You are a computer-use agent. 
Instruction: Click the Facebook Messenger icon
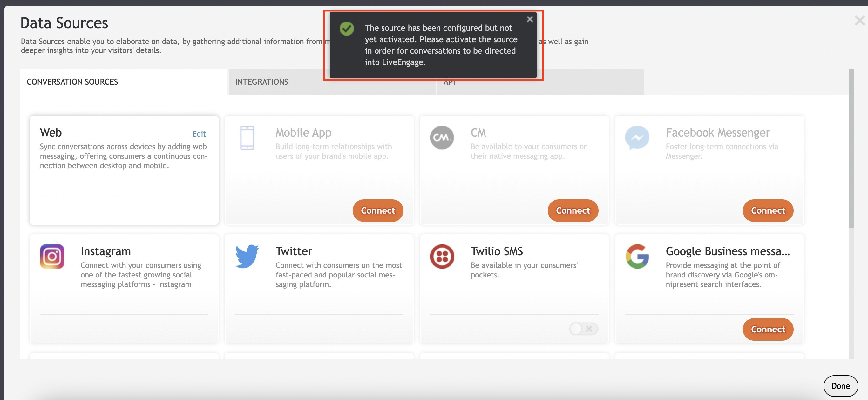637,137
